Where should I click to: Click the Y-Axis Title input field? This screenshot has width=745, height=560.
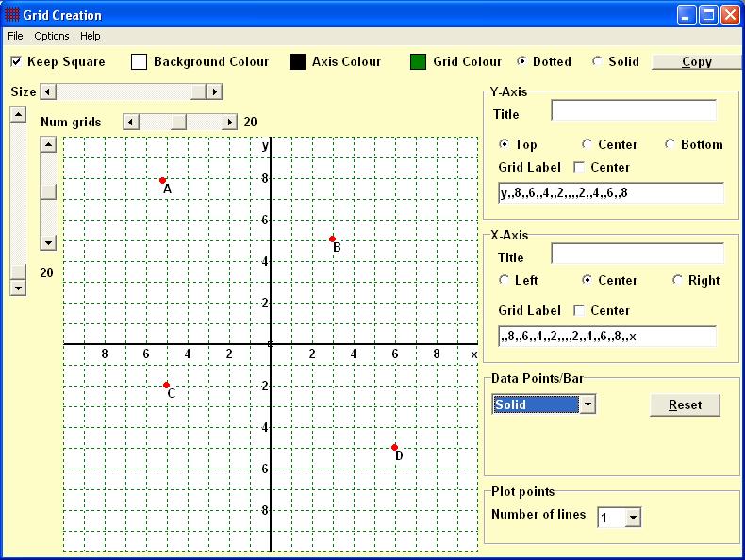pos(634,110)
